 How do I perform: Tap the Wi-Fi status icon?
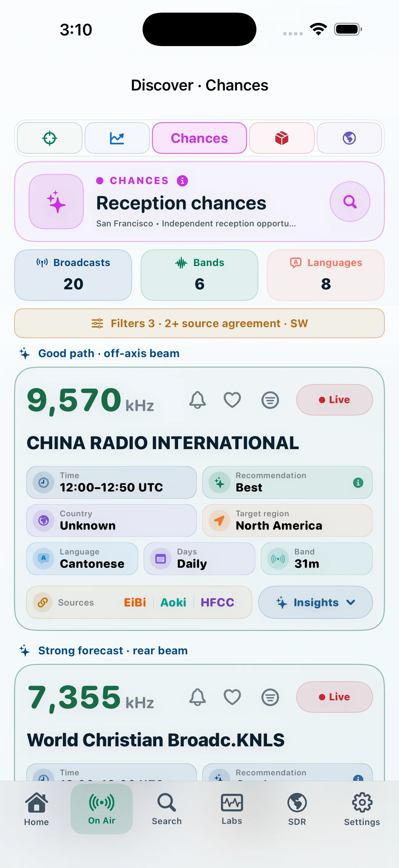click(319, 29)
